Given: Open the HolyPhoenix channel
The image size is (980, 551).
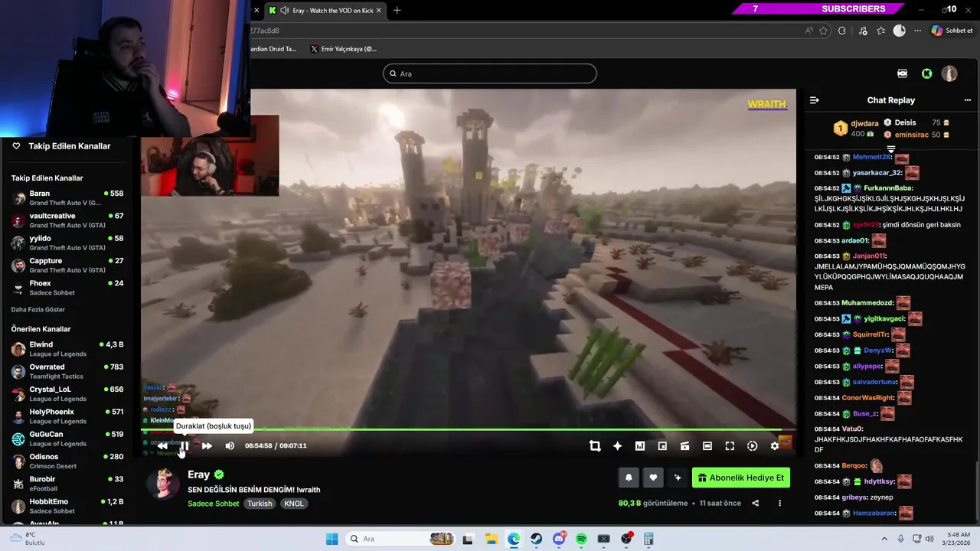Looking at the screenshot, I should coord(67,416).
